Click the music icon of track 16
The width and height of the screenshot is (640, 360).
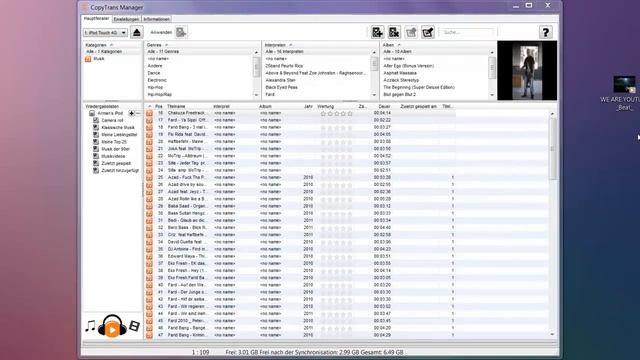(x=149, y=113)
